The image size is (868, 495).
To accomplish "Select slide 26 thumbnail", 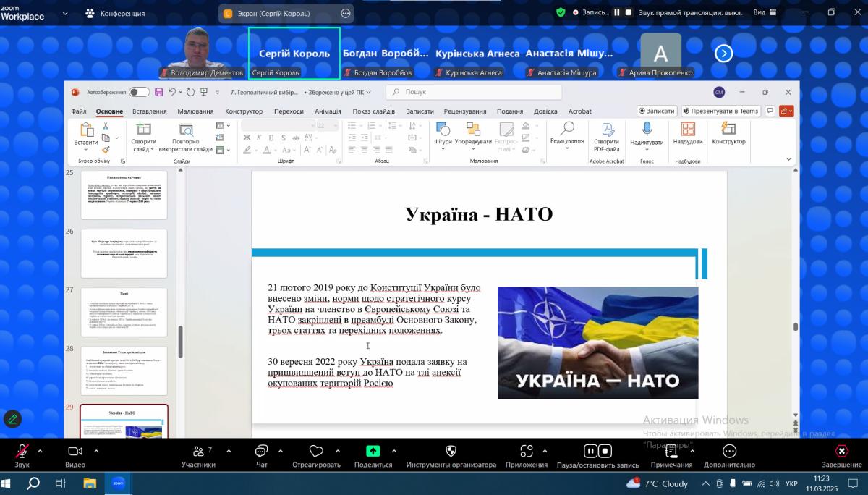I will [x=124, y=253].
